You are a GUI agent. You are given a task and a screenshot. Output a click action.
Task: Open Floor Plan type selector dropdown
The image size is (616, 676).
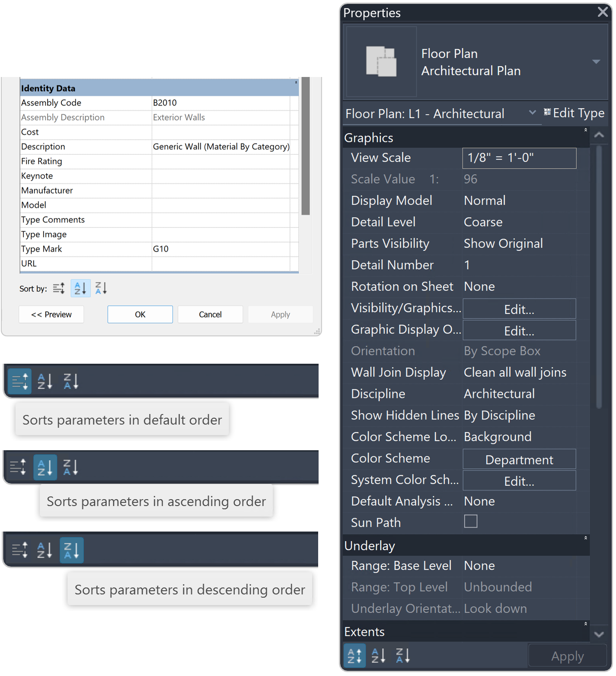596,62
